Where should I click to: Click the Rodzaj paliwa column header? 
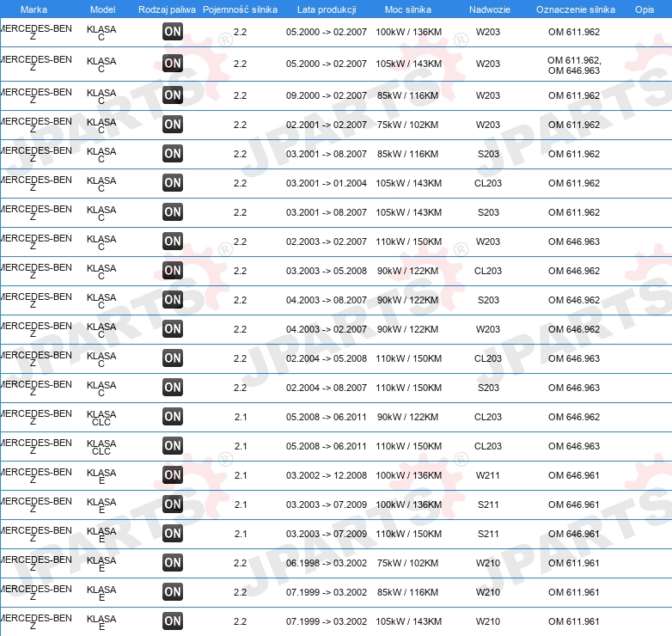168,9
